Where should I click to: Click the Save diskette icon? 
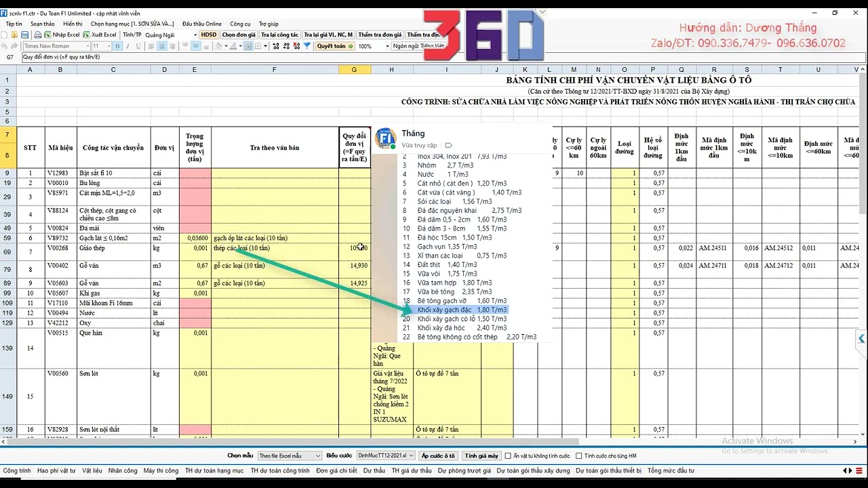25,35
